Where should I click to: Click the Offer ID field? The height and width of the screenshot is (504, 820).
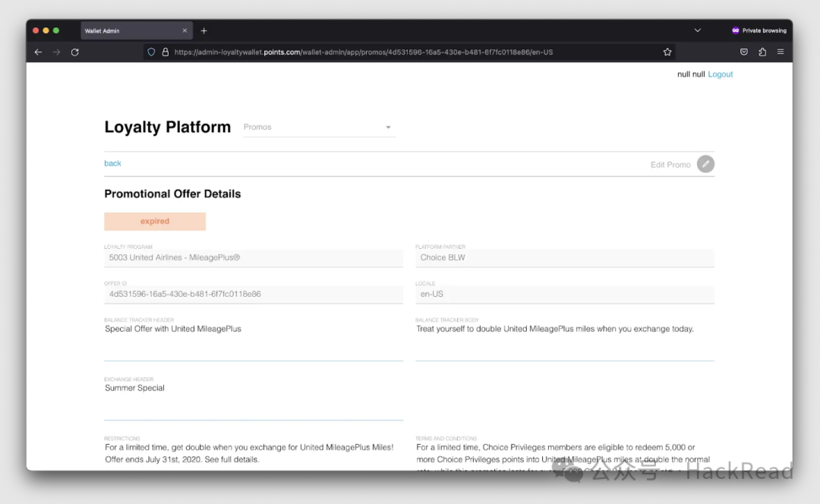tap(253, 295)
